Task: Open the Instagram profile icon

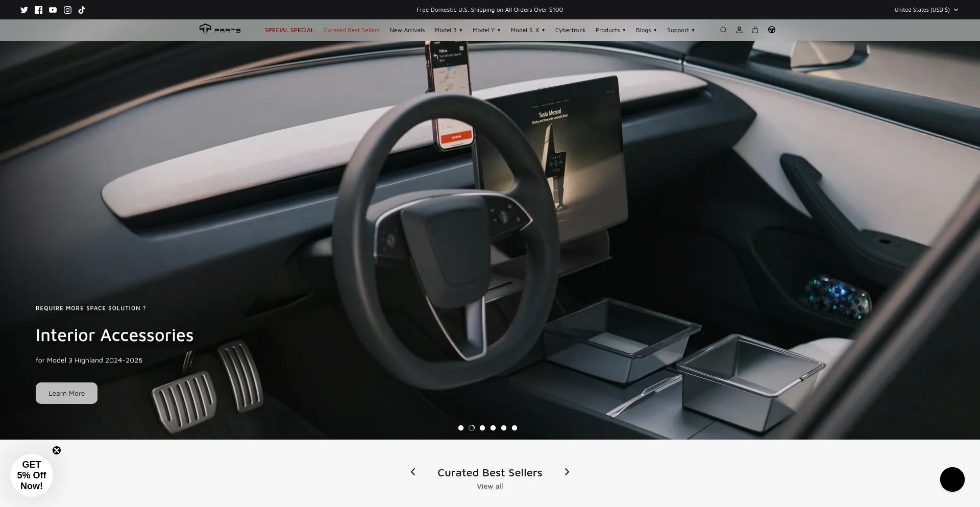Action: (x=67, y=10)
